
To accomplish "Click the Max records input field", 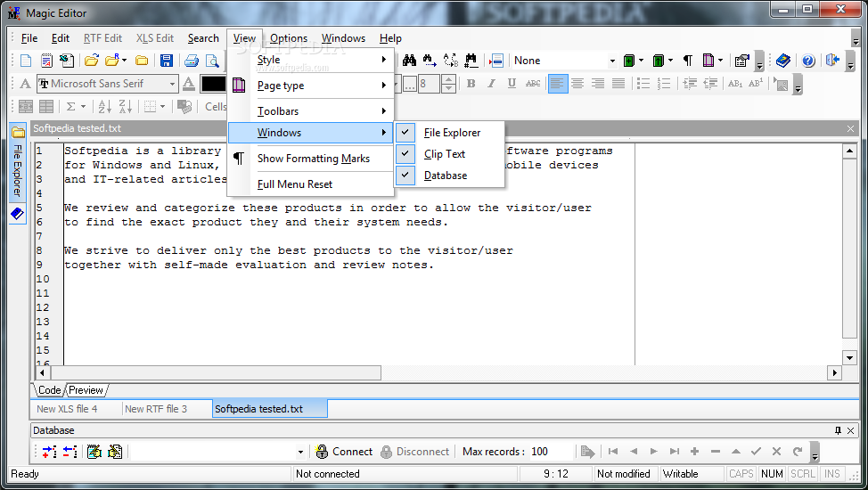I will (551, 452).
